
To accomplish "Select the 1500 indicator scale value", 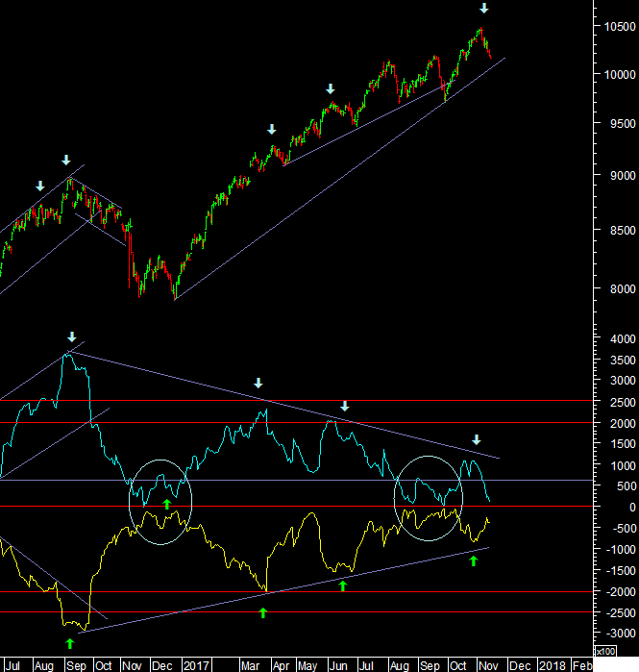I will pos(623,444).
